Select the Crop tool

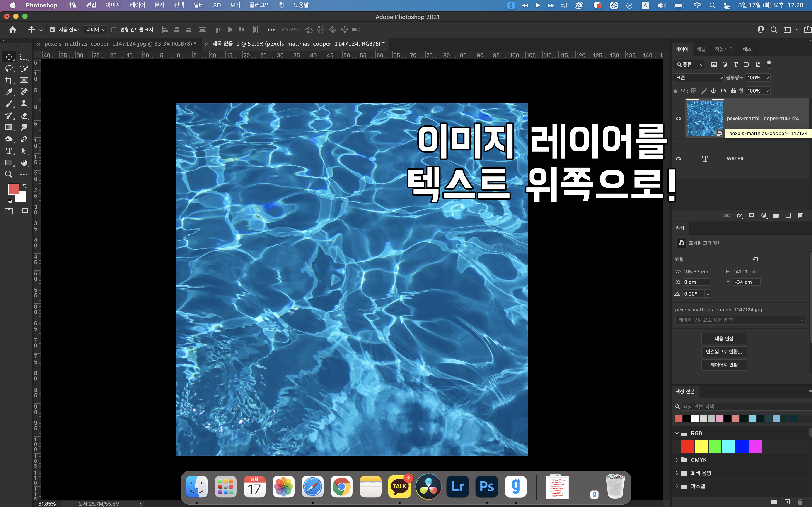tap(9, 80)
